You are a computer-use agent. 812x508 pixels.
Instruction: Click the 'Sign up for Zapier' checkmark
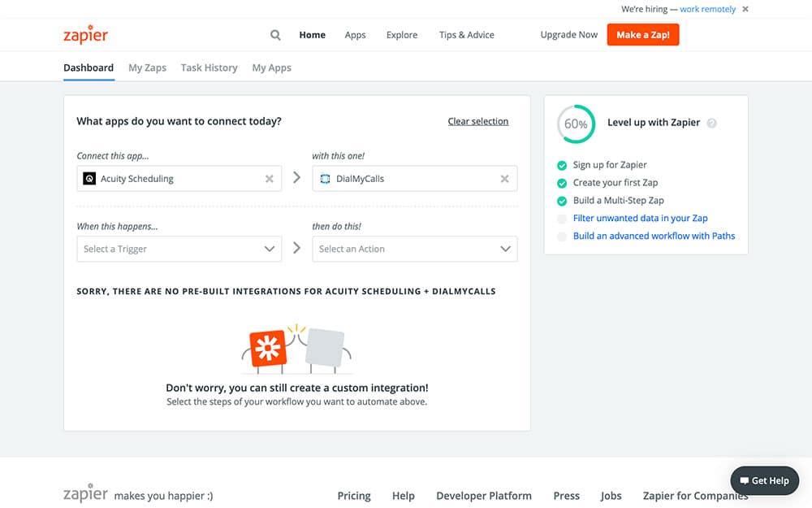[x=562, y=165]
